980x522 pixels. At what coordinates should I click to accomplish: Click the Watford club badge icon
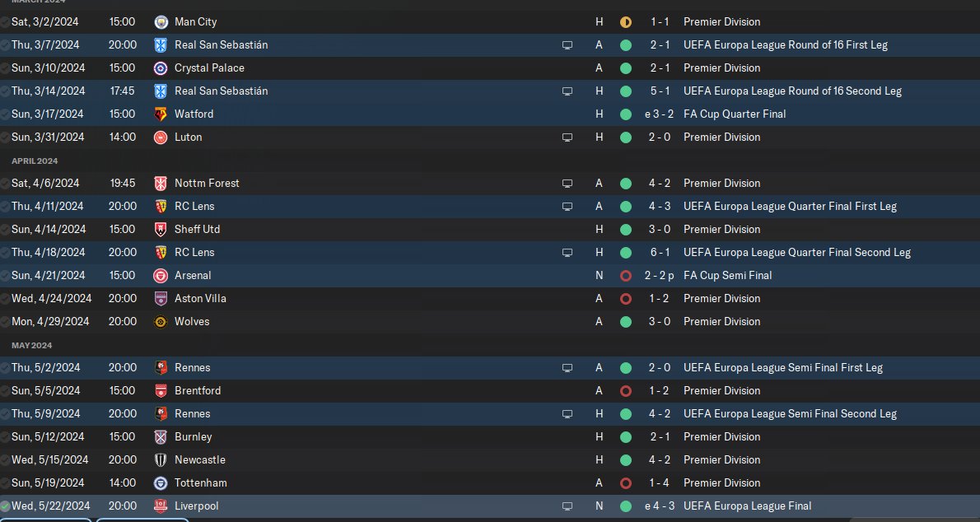161,114
